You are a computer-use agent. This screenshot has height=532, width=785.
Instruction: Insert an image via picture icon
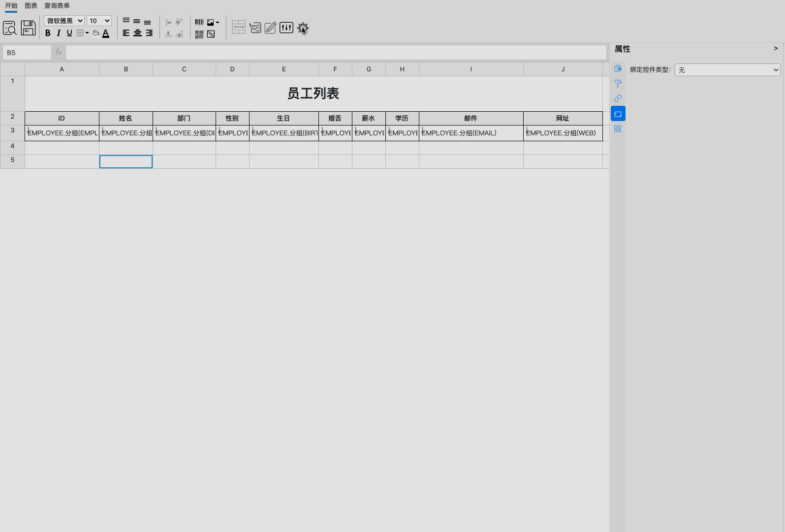[x=211, y=22]
